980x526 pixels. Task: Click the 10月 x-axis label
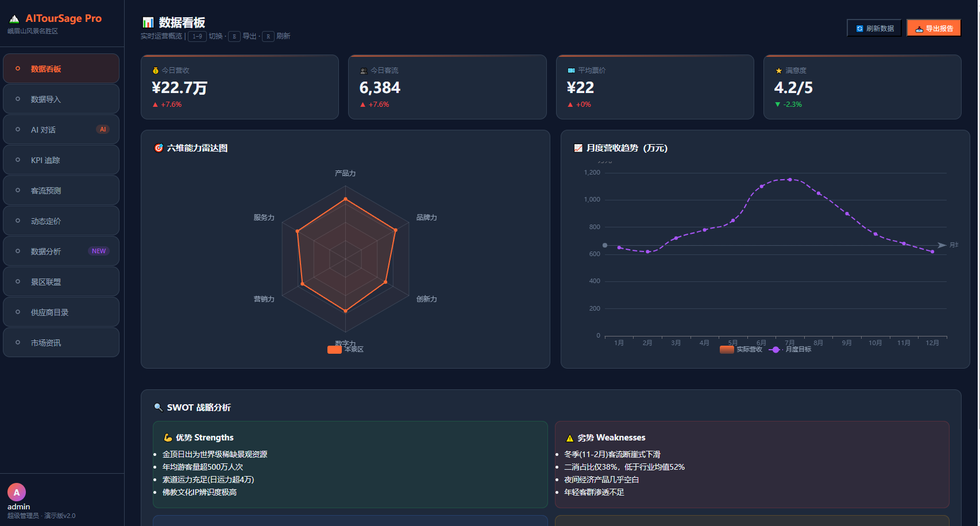point(875,343)
